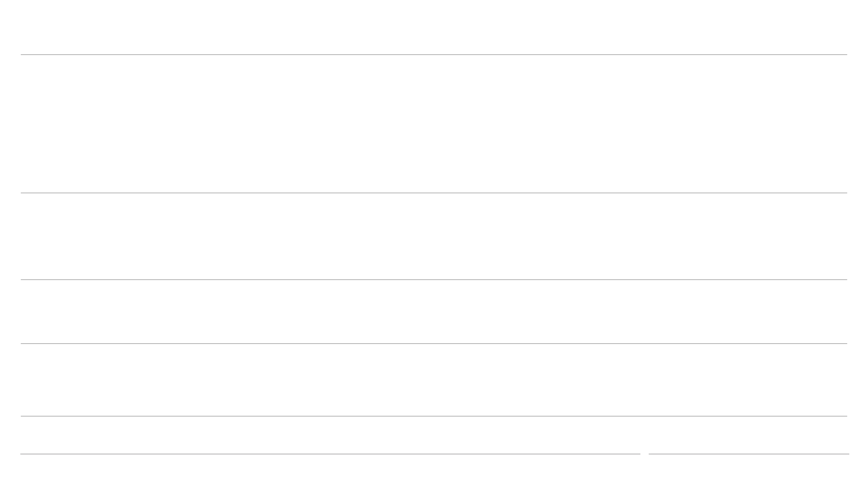This screenshot has height=488, width=868.
Task: Click the small gap in the bottom divider
Action: click(645, 454)
